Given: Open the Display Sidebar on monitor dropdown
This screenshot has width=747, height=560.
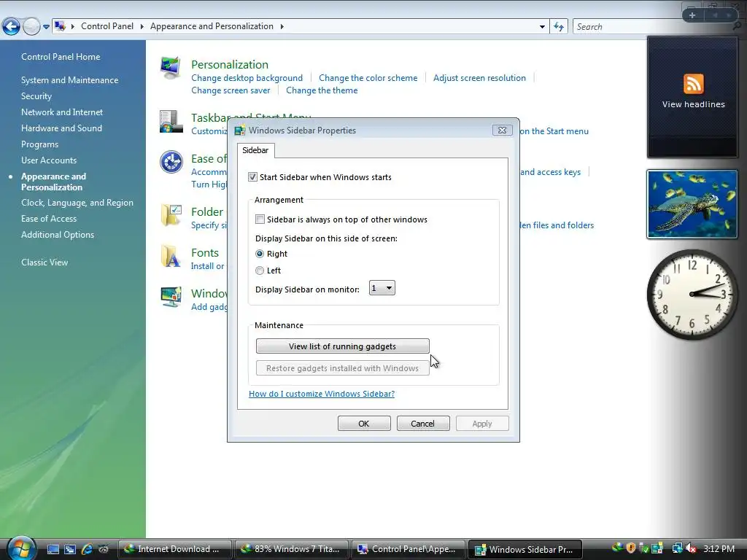Looking at the screenshot, I should click(382, 288).
